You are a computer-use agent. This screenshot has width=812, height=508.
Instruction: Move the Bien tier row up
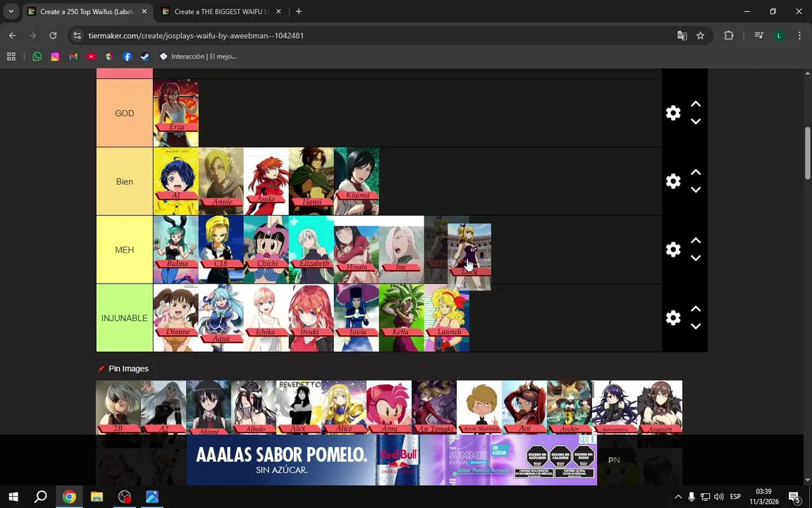[x=696, y=173]
